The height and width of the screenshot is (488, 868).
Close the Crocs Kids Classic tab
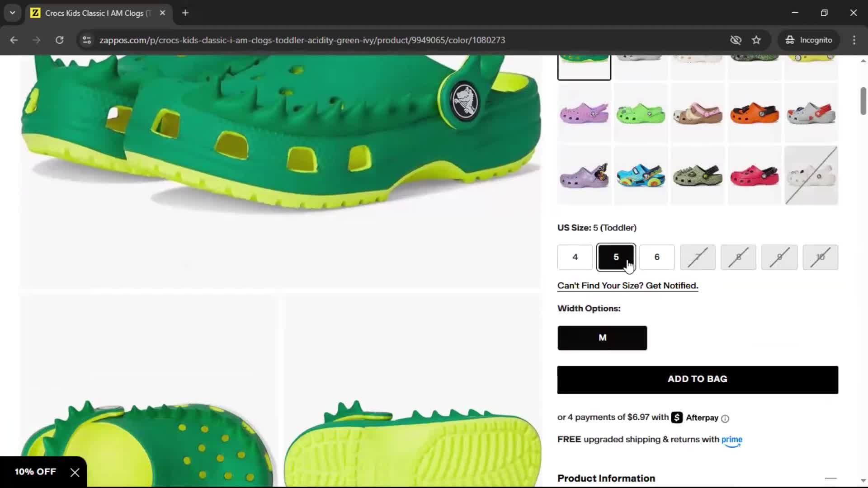tap(162, 13)
